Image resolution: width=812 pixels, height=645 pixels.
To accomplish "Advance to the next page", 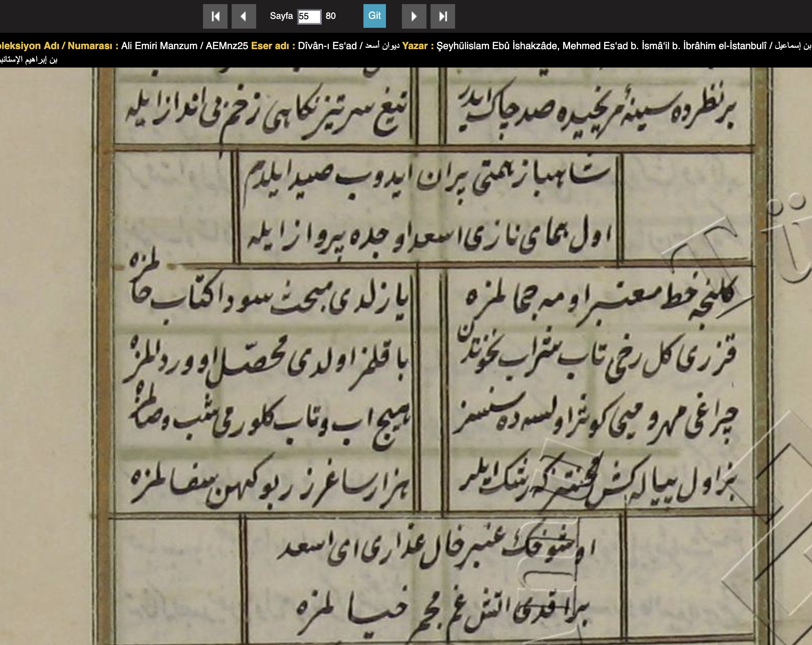I will (x=414, y=16).
